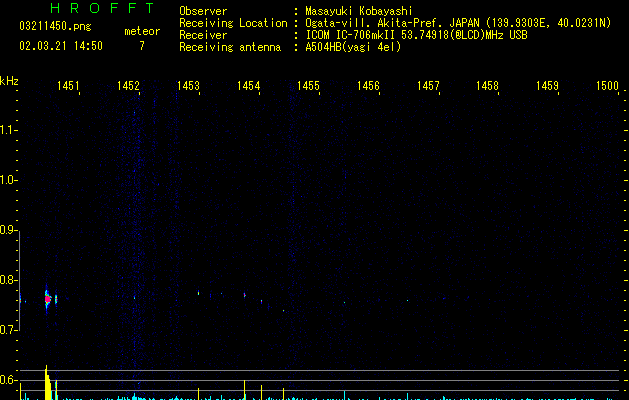Screen dimensions: 629x400
Task: Click the ICOM IC-706mkII receiver text
Action: pyautogui.click(x=416, y=35)
